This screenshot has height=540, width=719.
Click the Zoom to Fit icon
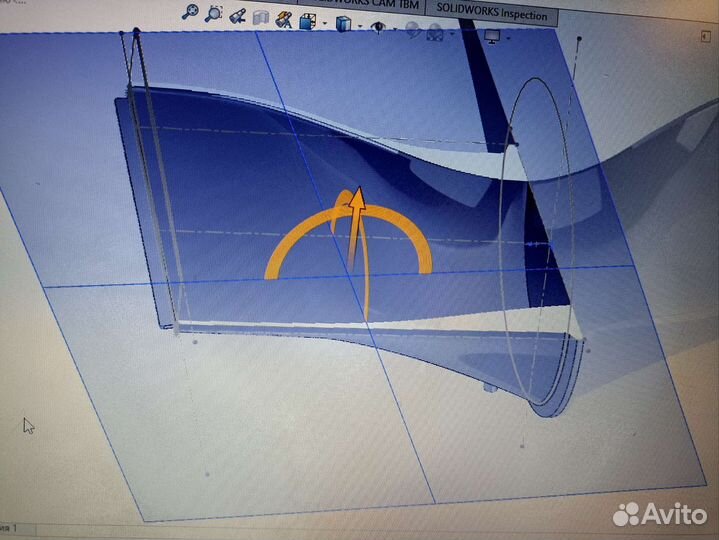pyautogui.click(x=190, y=12)
